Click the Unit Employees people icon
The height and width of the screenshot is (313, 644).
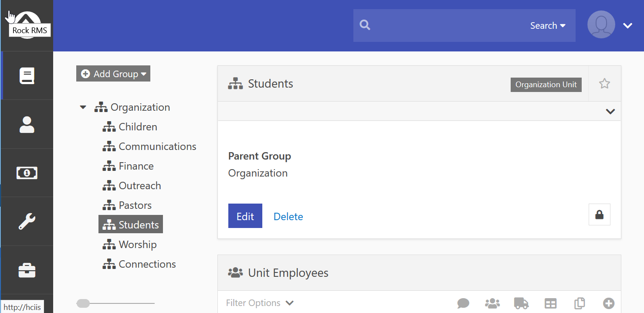[236, 273]
